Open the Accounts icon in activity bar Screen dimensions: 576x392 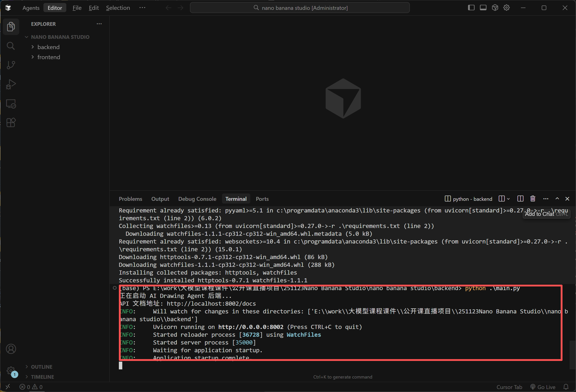click(11, 349)
